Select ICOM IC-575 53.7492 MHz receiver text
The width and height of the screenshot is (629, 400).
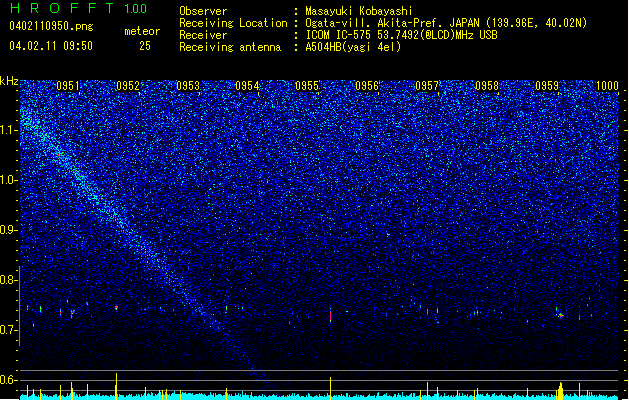[401, 35]
